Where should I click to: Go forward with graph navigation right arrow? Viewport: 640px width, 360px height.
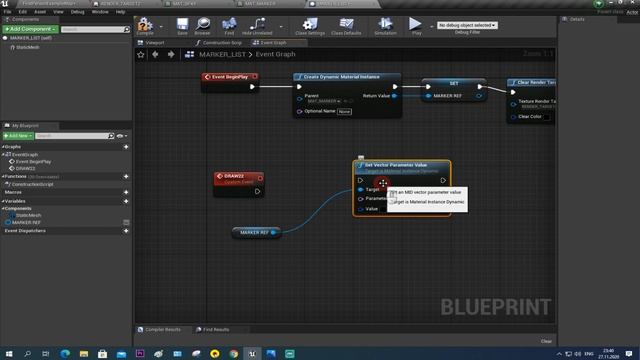click(171, 54)
